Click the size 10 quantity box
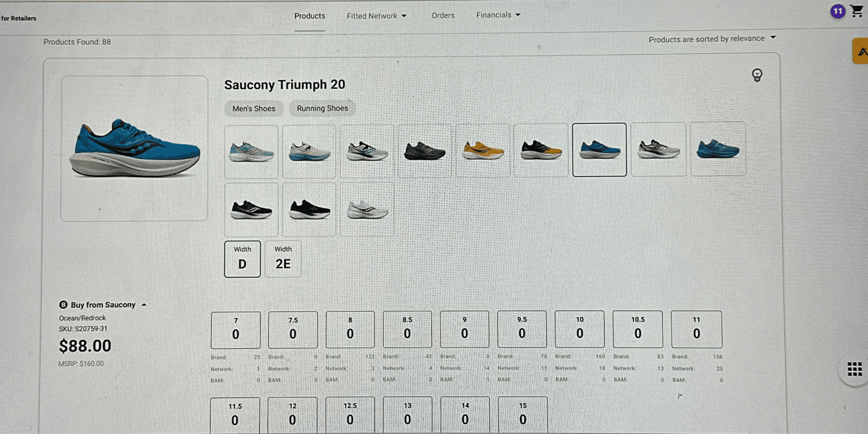 click(x=580, y=329)
